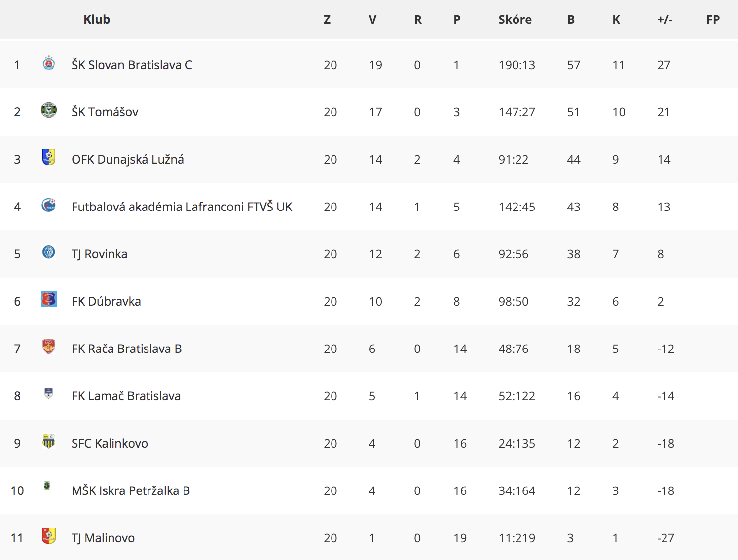Viewport: 738px width, 560px height.
Task: Click the OFK Dunajská Lužná crest icon
Action: tap(48, 157)
